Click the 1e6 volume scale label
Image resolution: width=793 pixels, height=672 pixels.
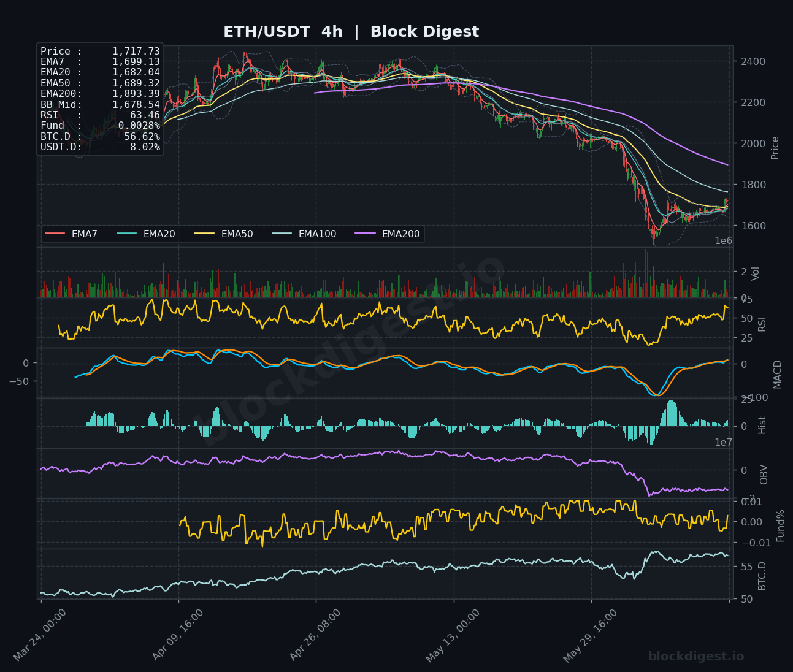point(724,241)
